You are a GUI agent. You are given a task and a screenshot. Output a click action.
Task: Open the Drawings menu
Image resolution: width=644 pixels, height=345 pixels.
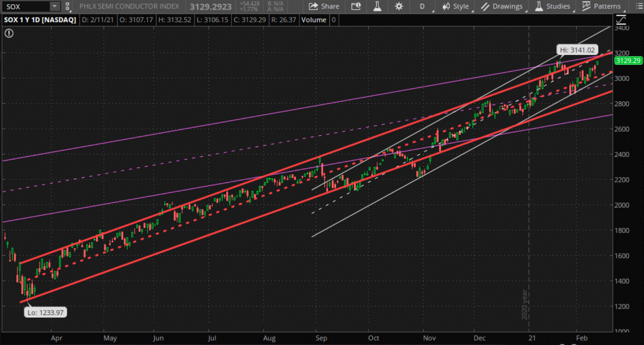pyautogui.click(x=502, y=7)
